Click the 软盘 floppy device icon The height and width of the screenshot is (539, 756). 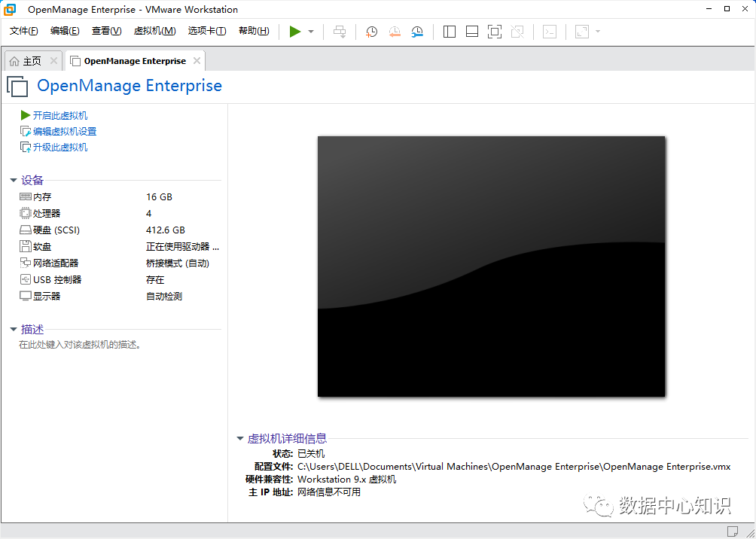click(x=25, y=246)
